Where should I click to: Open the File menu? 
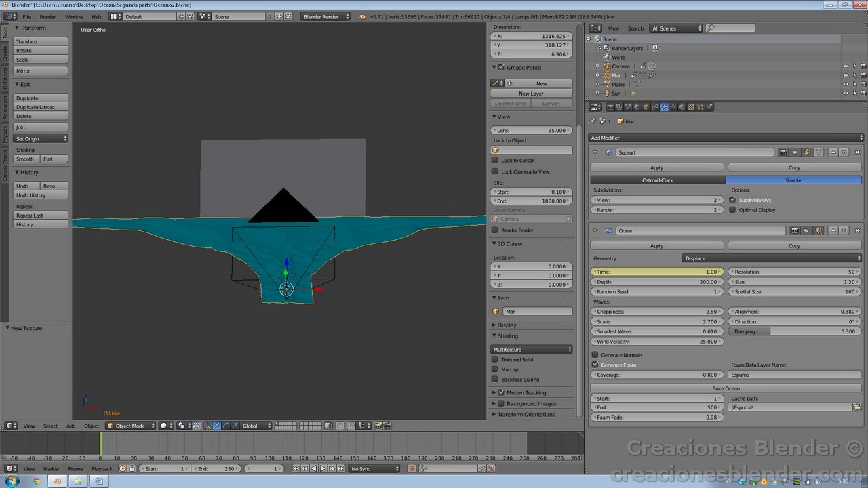[x=26, y=16]
